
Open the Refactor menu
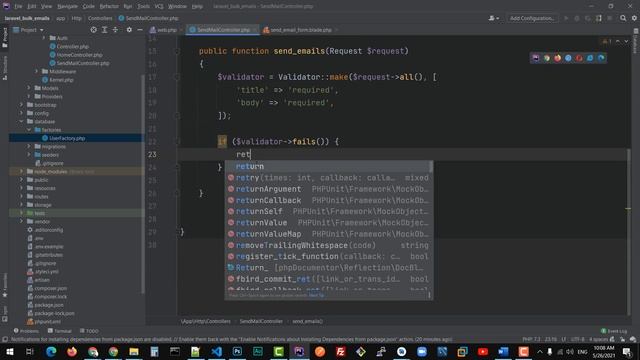109,6
